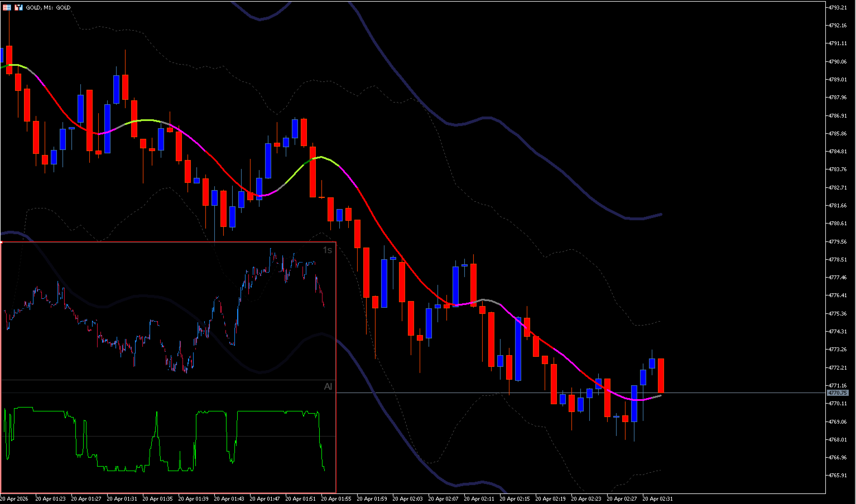The width and height of the screenshot is (856, 504).
Task: Select price level 4786.91 on the scale
Action: [838, 115]
